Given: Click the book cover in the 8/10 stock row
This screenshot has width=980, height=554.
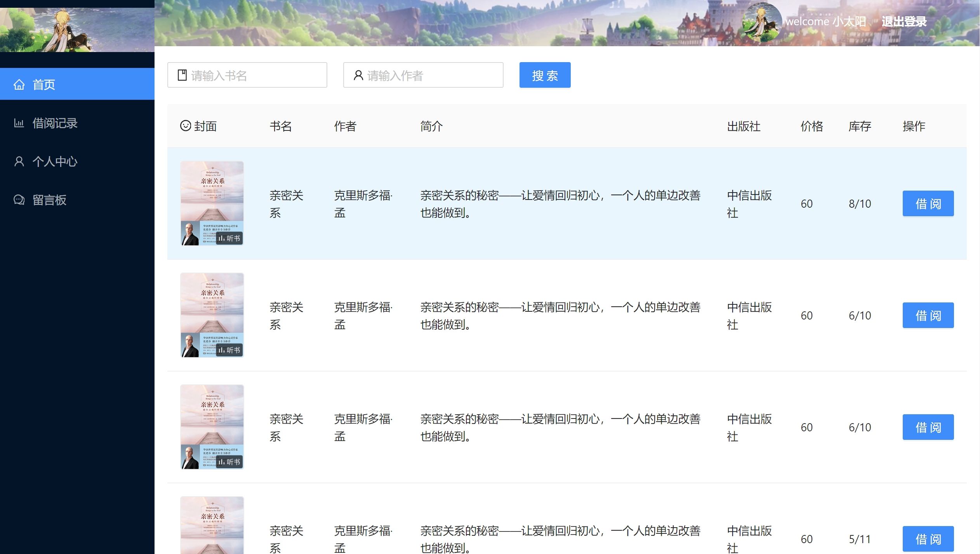Looking at the screenshot, I should (x=212, y=203).
